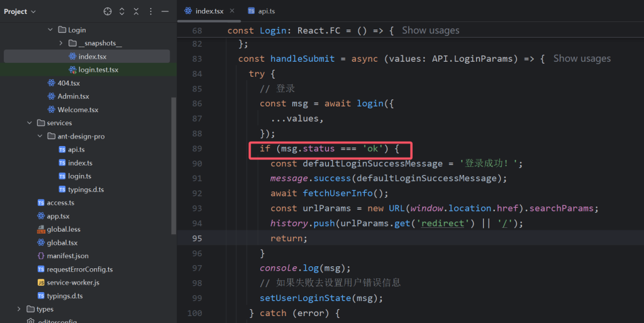Viewport: 644px width, 323px height.
Task: Expand the __snapshots__ folder
Action: click(x=61, y=43)
